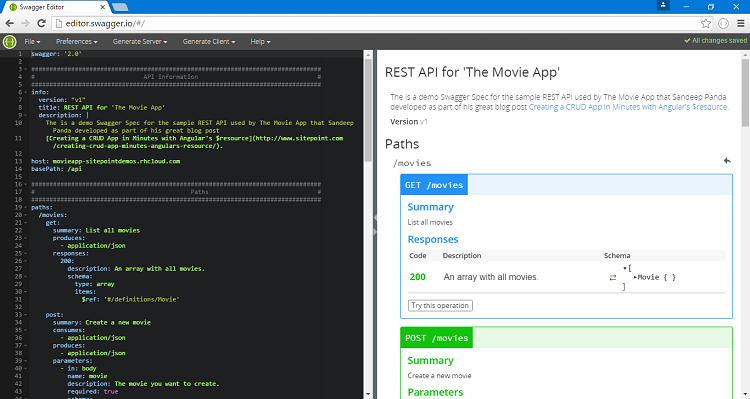The width and height of the screenshot is (750, 399).
Task: Fold the responses block at line 25
Action: (x=25, y=254)
